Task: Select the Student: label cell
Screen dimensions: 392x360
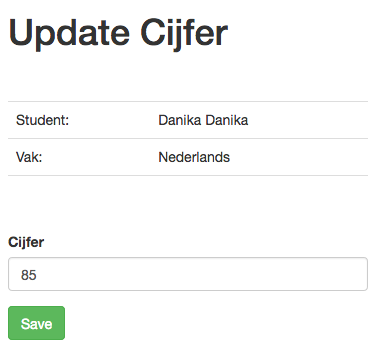Action: (79, 120)
